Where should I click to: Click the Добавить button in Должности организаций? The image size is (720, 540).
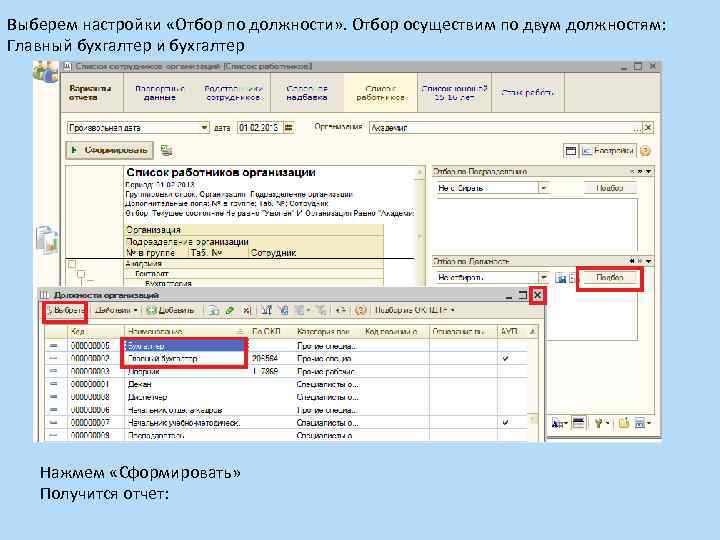click(170, 310)
